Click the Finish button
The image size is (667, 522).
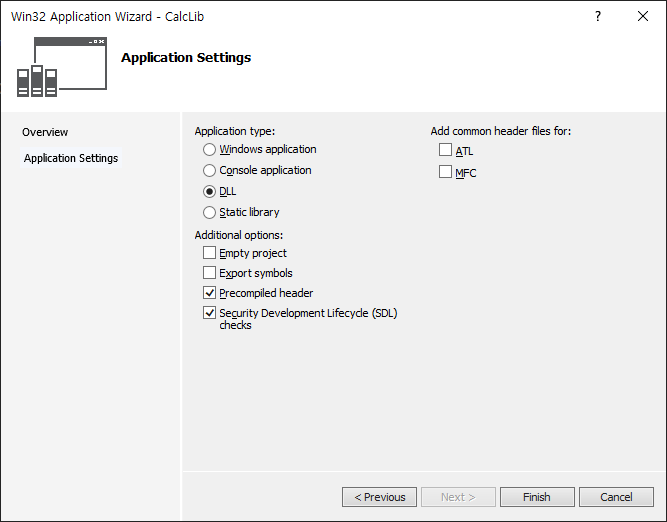point(537,497)
